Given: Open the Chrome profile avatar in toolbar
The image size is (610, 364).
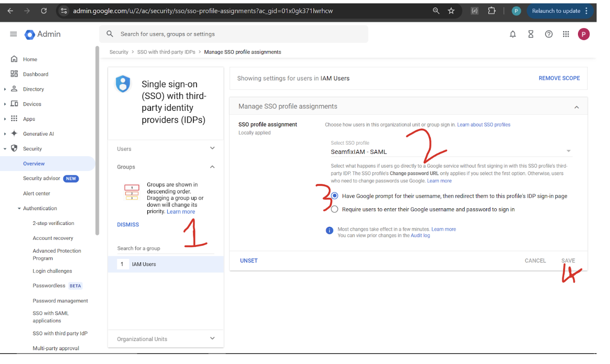Looking at the screenshot, I should click(x=516, y=11).
